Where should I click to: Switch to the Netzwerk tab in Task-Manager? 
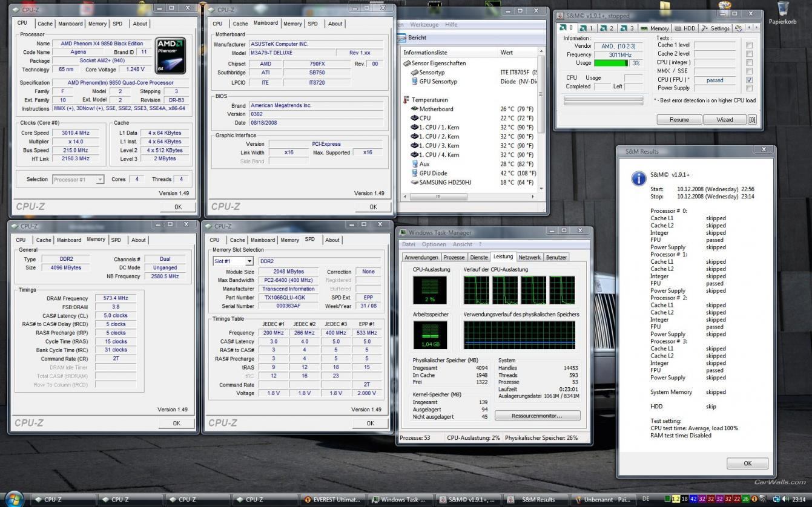click(x=530, y=257)
